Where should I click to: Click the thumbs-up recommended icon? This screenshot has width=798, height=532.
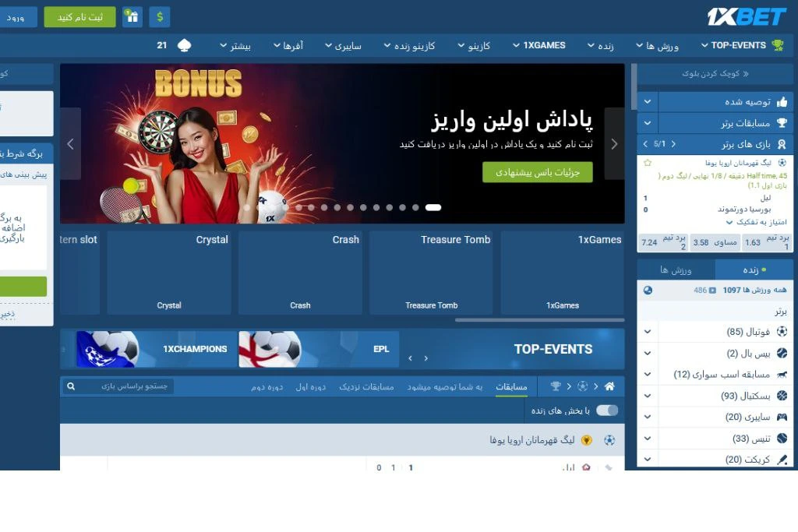pyautogui.click(x=782, y=102)
